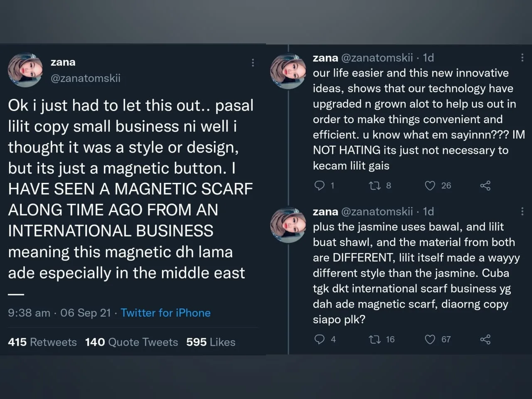Like the tweet with 67 likes
The image size is (532, 399).
(x=430, y=339)
